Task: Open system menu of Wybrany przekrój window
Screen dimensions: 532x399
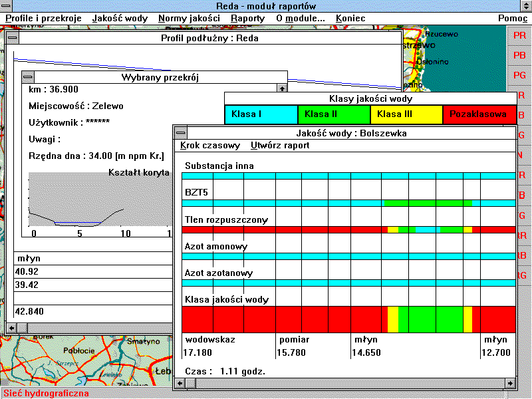Action: [27, 77]
